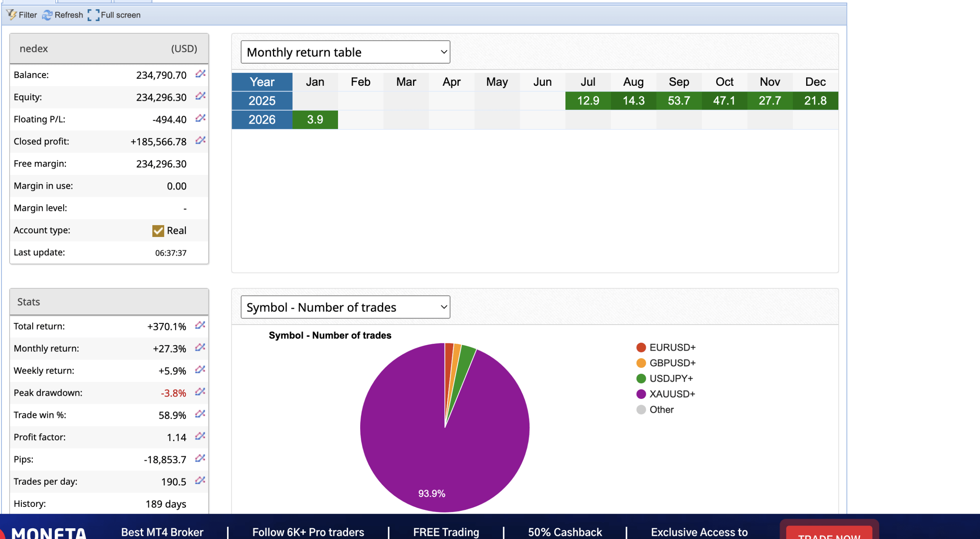
Task: Open Symbol - Number of trades dropdown
Action: click(345, 307)
